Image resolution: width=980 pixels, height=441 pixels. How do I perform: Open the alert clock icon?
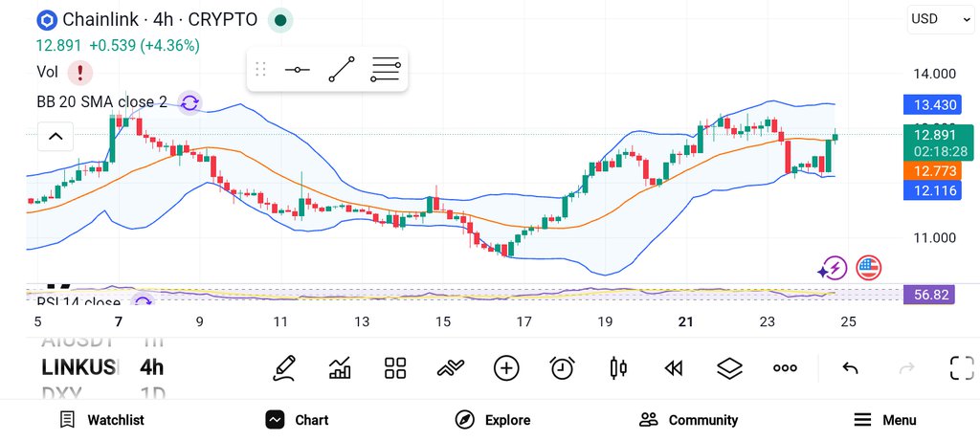pyautogui.click(x=562, y=368)
